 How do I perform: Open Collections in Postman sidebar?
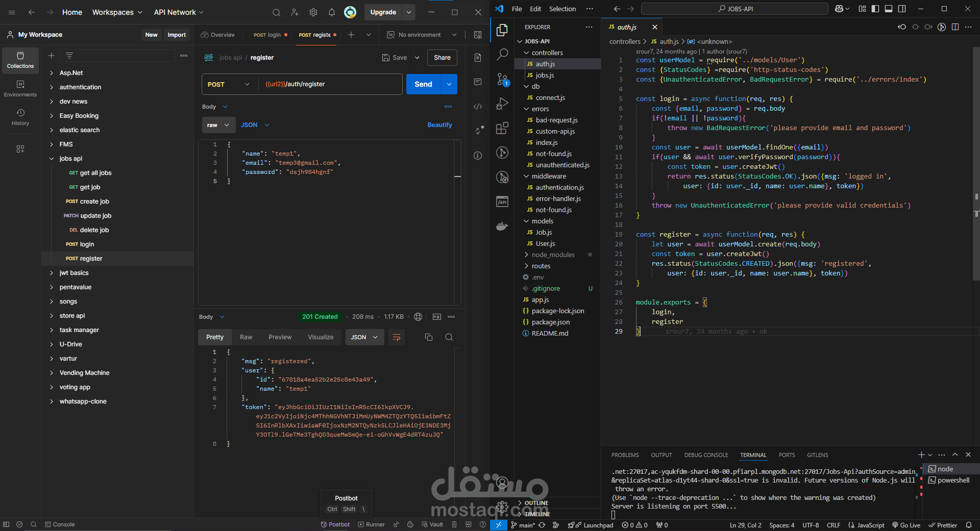20,60
